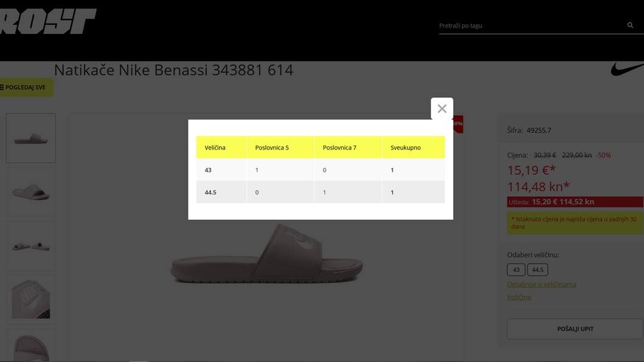Open the site logo in header
Image resolution: width=644 pixels, height=362 pixels.
tap(48, 21)
